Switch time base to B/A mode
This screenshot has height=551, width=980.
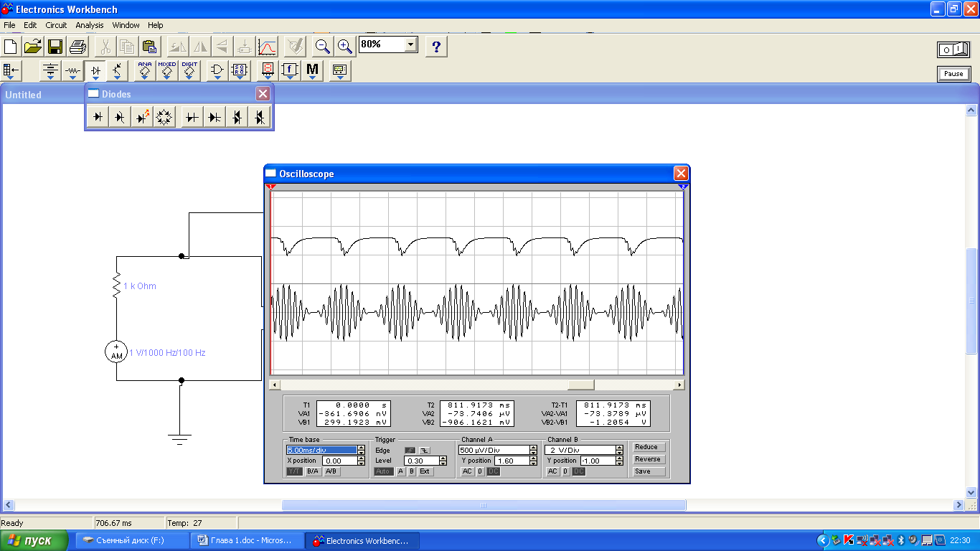point(314,471)
